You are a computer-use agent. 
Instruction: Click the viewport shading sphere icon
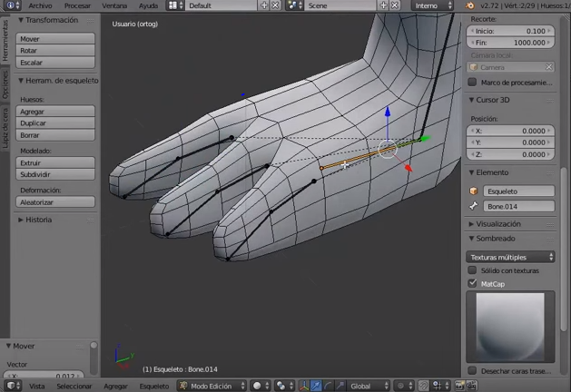coord(258,386)
